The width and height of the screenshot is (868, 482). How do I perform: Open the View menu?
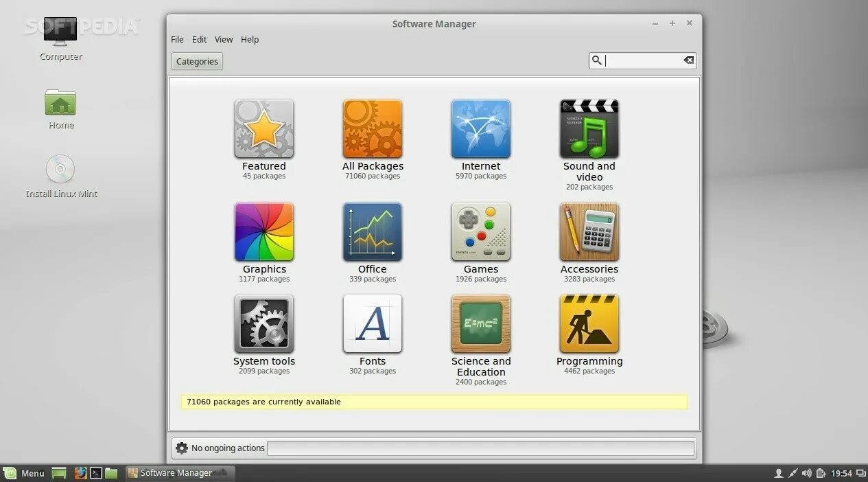point(224,39)
